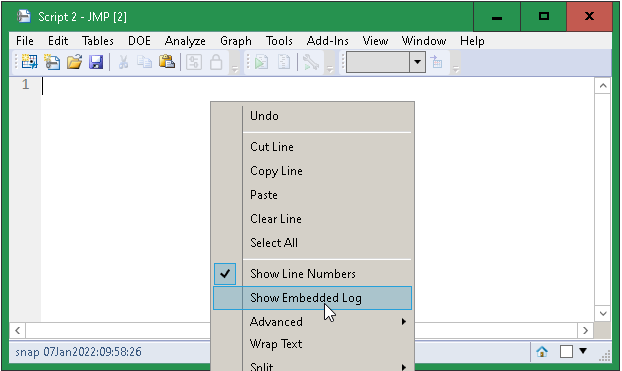The image size is (622, 371).
Task: Click the padlock lock toolbar icon
Action: (216, 62)
